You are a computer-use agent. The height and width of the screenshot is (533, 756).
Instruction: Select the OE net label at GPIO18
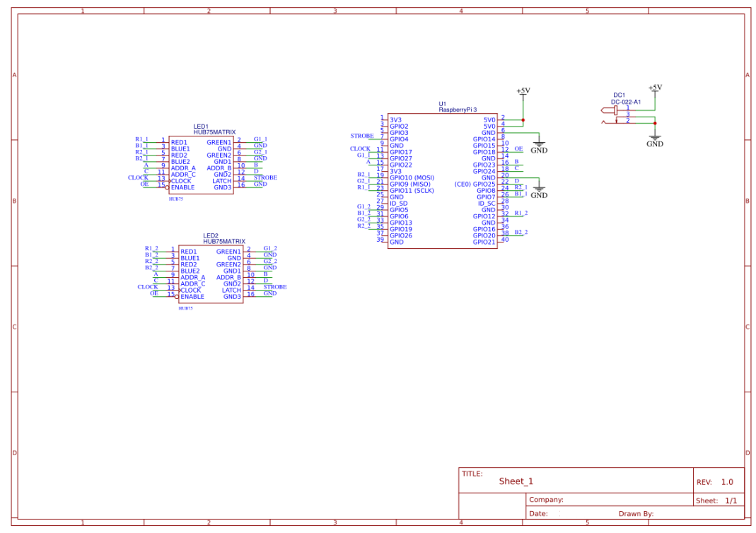point(518,148)
